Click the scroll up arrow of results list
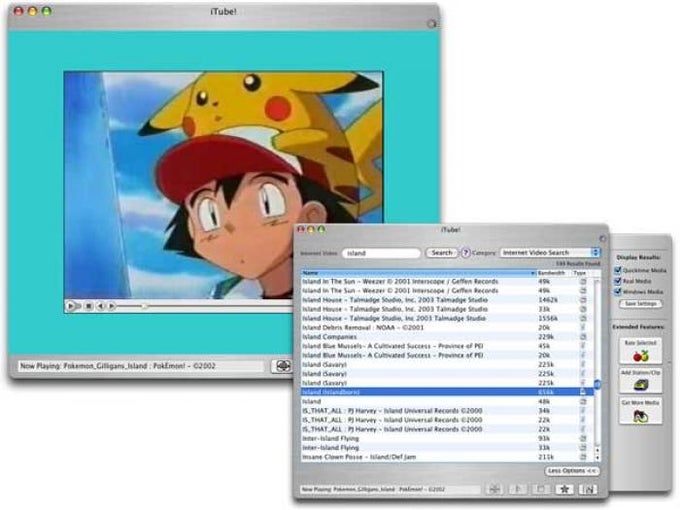680x510 pixels. click(x=597, y=451)
